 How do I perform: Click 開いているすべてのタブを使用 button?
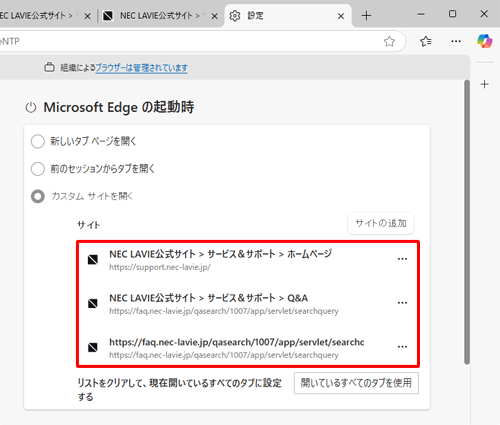pyautogui.click(x=356, y=383)
